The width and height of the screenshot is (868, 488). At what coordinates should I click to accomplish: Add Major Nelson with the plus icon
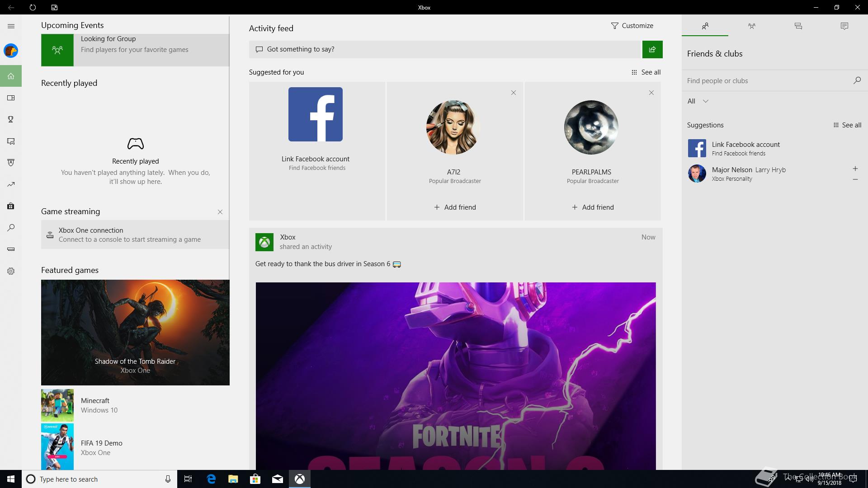point(855,169)
